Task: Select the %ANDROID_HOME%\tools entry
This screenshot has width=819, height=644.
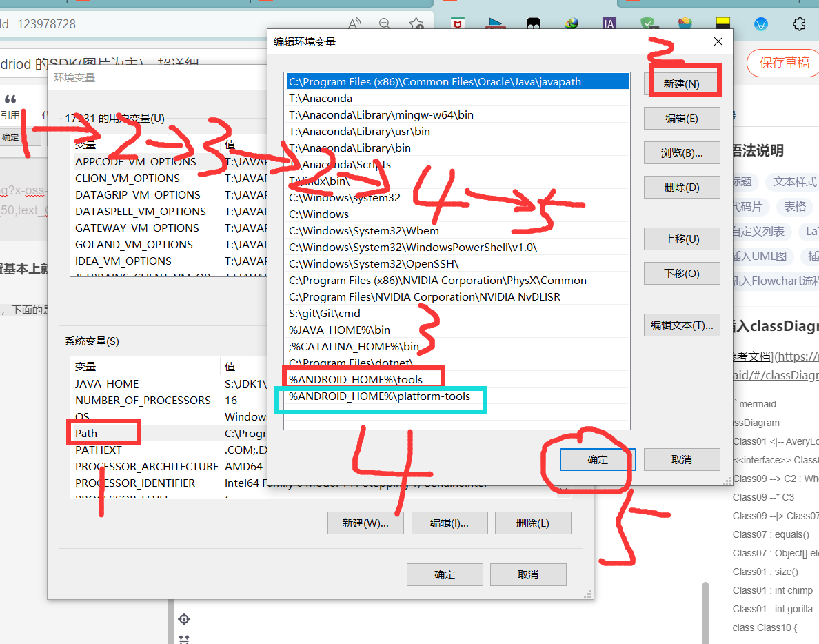Action: [x=458, y=379]
